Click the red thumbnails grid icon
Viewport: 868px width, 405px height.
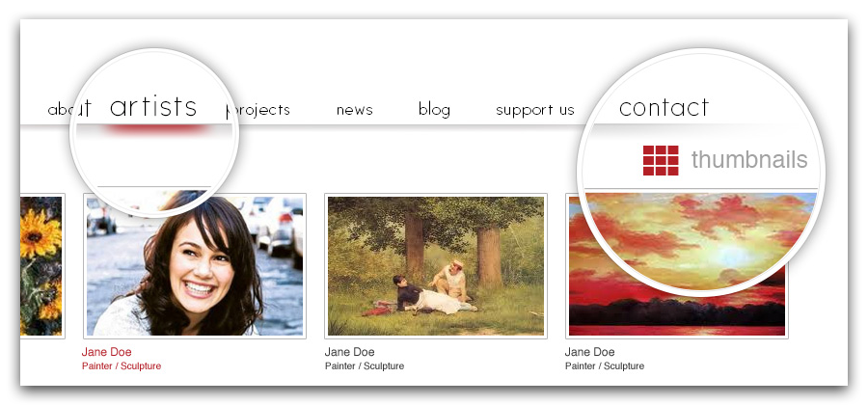[x=661, y=160]
